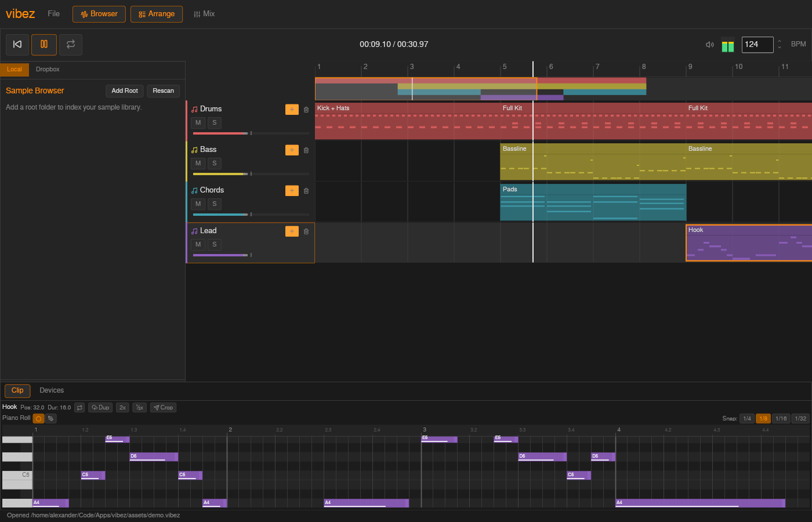Double clip length with 2x button
This screenshot has height=522, width=812.
122,408
